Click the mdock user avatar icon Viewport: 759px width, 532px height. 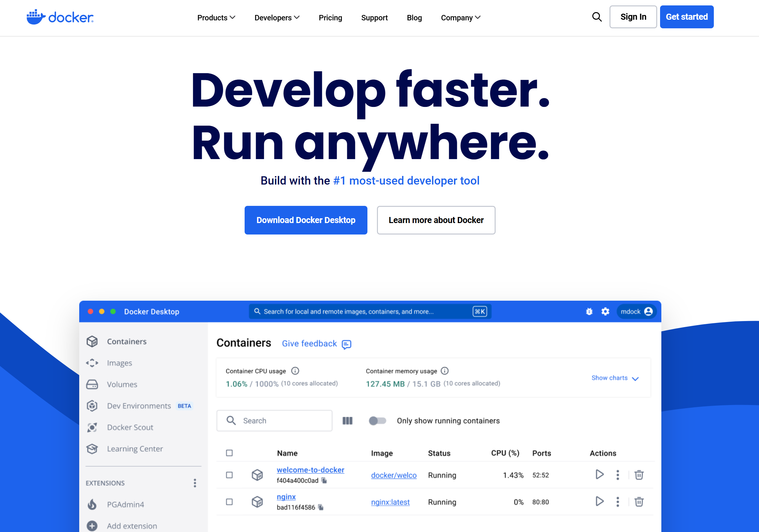tap(649, 311)
